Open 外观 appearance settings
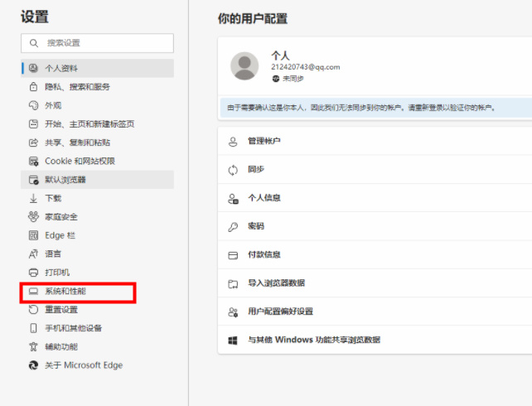Viewport: 532px width, 406px height. (98, 105)
